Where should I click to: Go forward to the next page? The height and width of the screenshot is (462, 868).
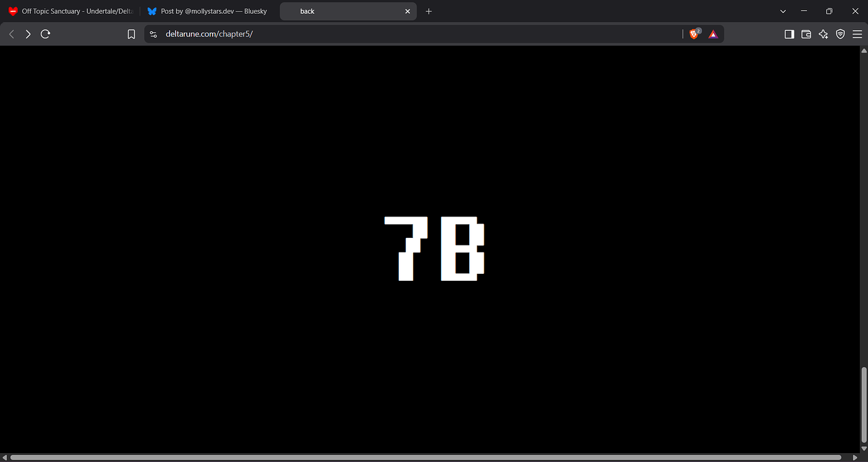28,34
